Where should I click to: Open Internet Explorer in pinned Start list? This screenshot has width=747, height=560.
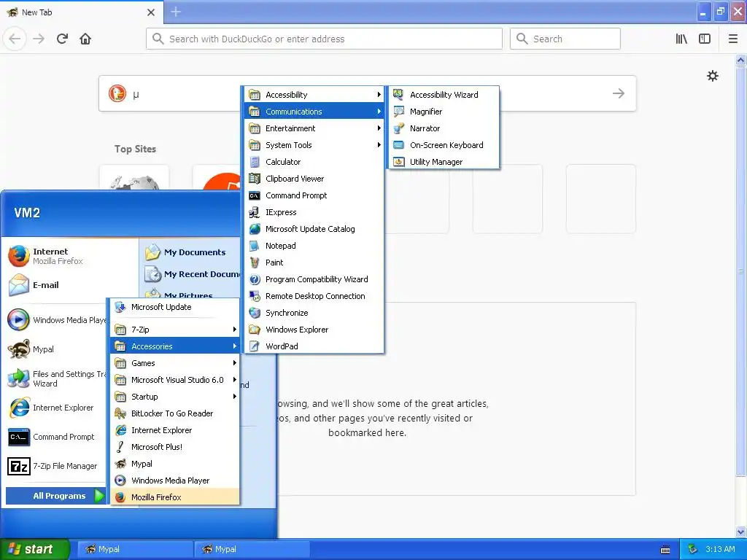(x=55, y=408)
